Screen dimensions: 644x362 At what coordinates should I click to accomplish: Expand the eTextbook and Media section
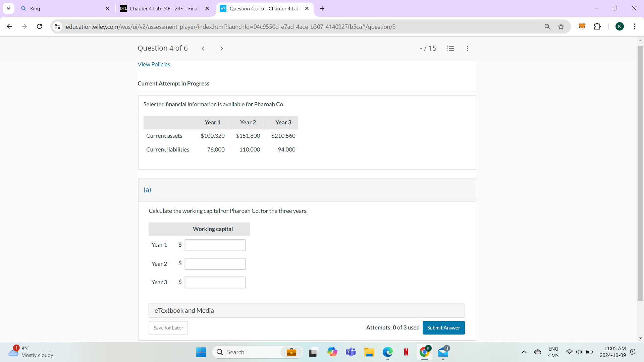pos(184,310)
